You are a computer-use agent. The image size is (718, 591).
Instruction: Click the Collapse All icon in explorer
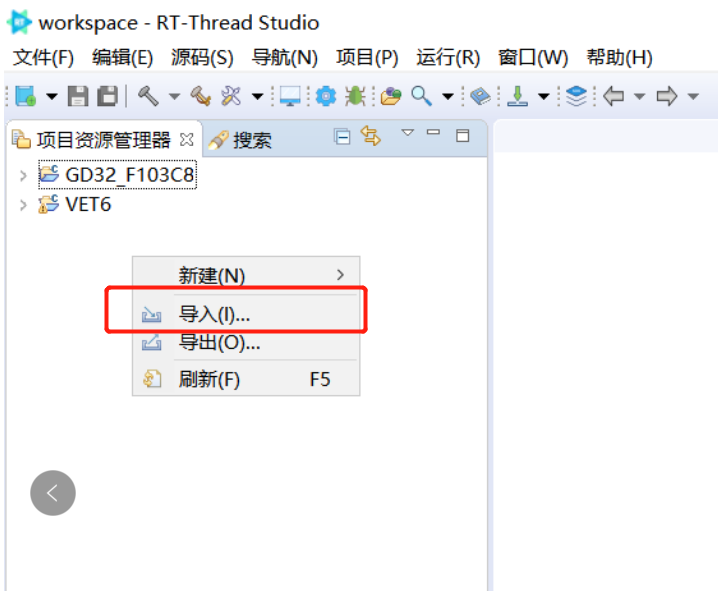342,137
